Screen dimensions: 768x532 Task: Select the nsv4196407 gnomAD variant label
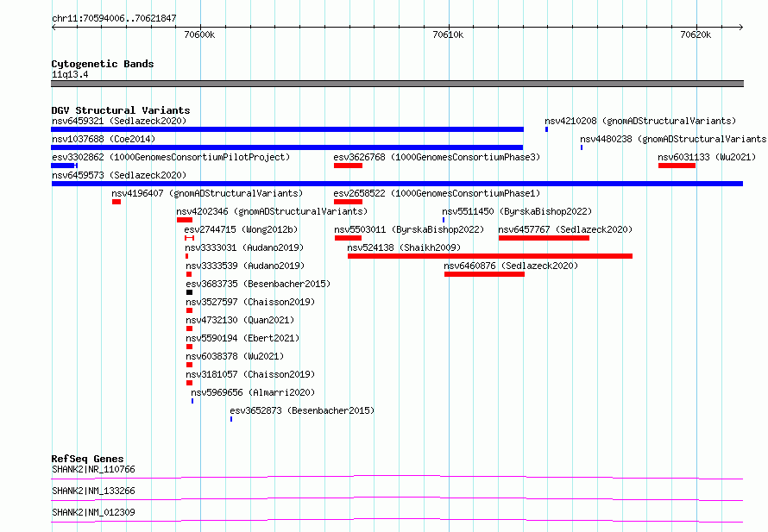[207, 193]
